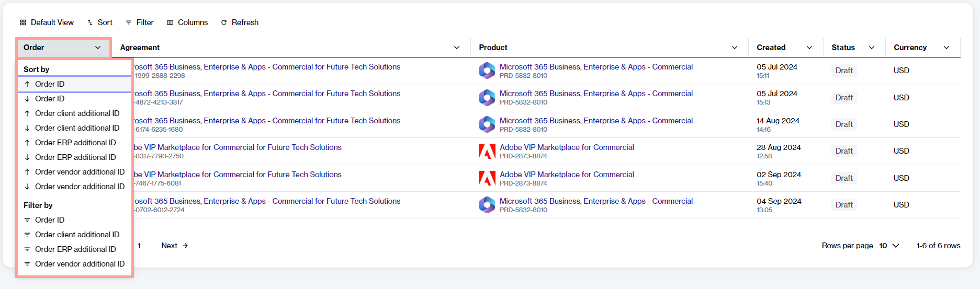Expand the Created column menu
Screen dimensions: 980x289
pos(809,48)
